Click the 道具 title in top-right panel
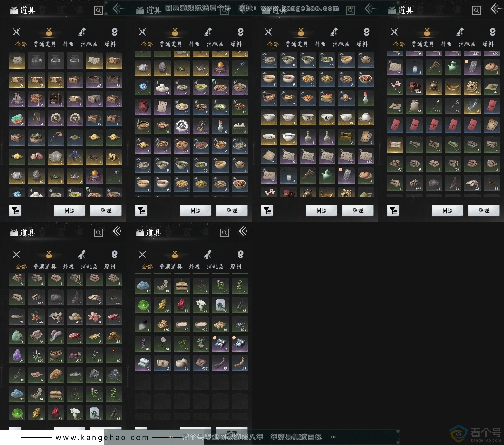The height and width of the screenshot is (445, 504). click(405, 10)
